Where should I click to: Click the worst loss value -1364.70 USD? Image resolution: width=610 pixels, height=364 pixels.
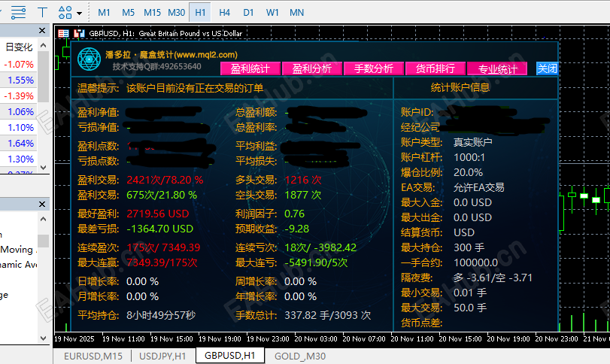click(160, 229)
